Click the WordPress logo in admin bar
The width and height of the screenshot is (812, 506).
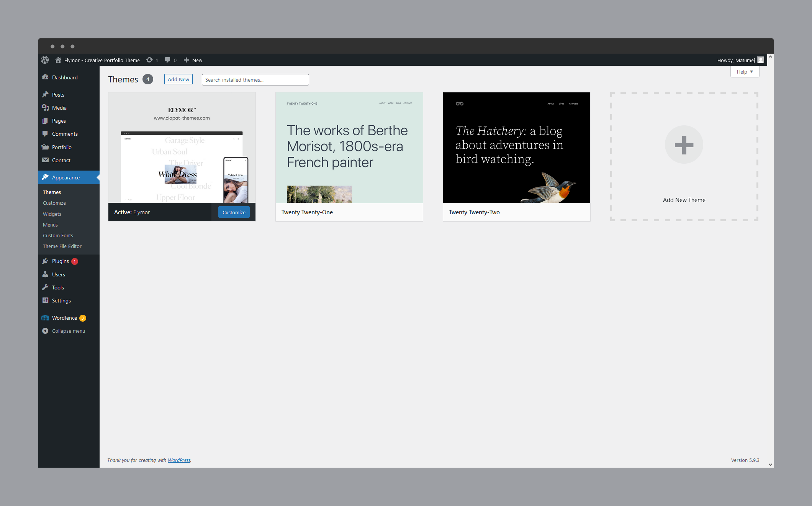pos(45,60)
